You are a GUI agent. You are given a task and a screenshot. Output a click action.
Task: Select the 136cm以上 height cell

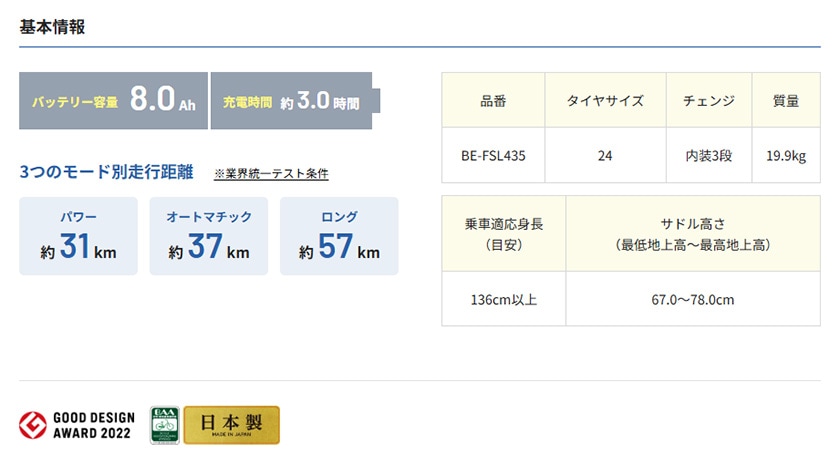click(504, 299)
